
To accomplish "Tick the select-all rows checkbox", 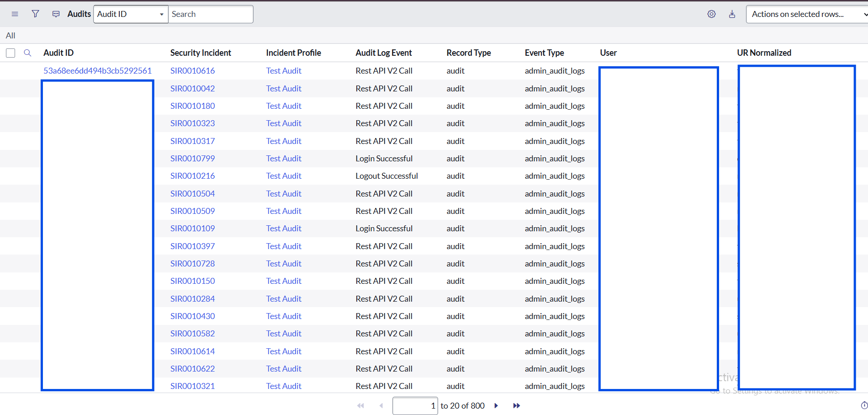I will (x=11, y=53).
